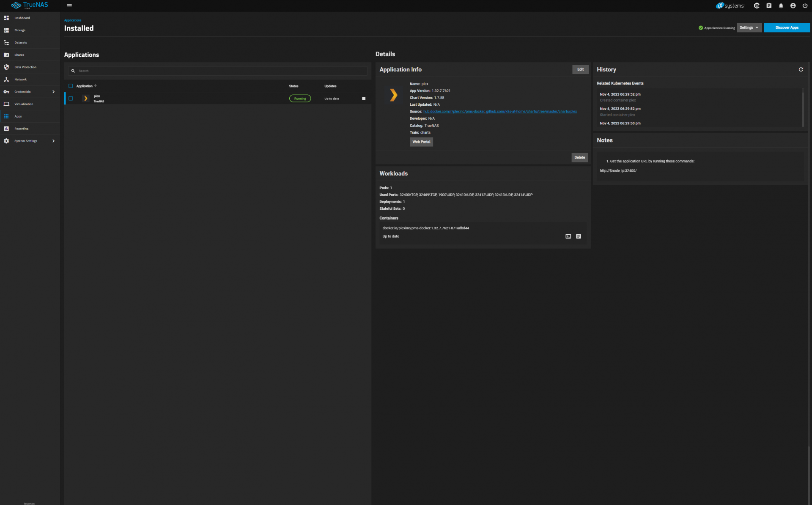Click the 'Up to date' value in the plex row
The height and width of the screenshot is (505, 812).
coord(332,99)
